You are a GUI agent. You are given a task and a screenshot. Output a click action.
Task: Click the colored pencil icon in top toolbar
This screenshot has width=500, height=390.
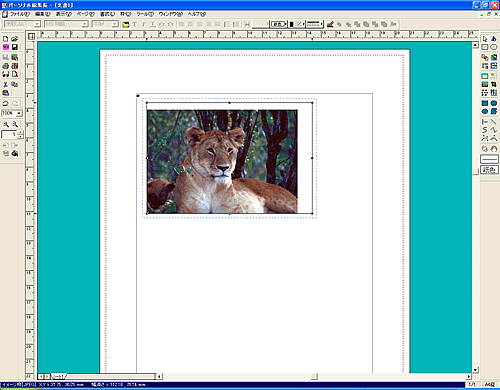pyautogui.click(x=330, y=24)
